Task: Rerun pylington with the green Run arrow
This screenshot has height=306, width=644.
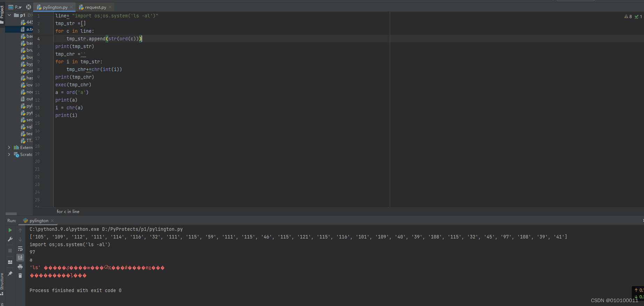Action: [x=10, y=230]
